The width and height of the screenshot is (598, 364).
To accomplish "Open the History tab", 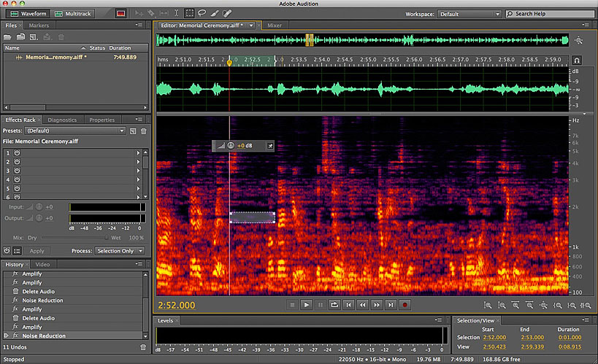I will tap(15, 264).
